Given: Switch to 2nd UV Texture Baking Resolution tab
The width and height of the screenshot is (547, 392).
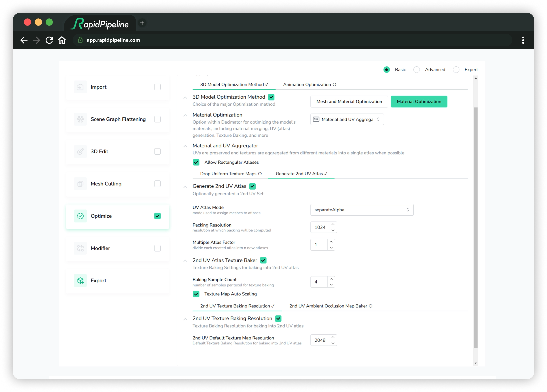Looking at the screenshot, I should pyautogui.click(x=237, y=306).
